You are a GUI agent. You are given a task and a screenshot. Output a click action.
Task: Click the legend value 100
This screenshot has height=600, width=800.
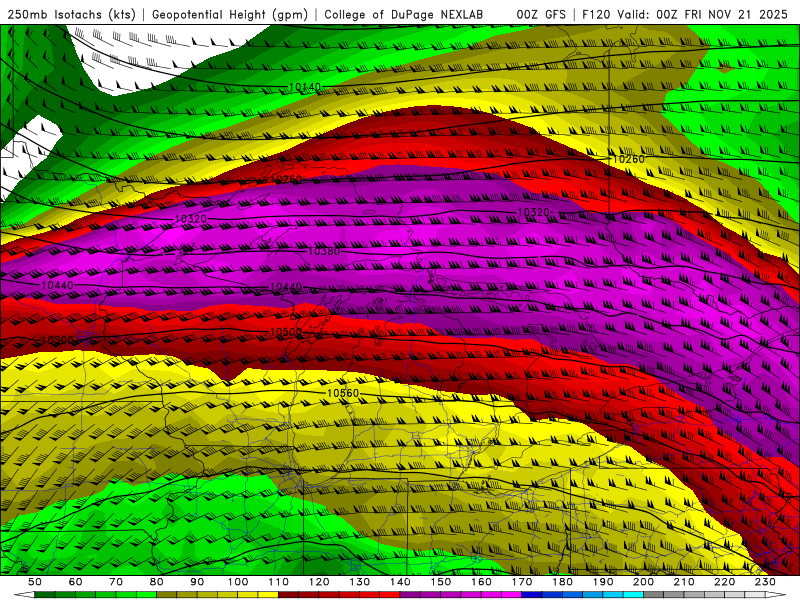click(238, 582)
